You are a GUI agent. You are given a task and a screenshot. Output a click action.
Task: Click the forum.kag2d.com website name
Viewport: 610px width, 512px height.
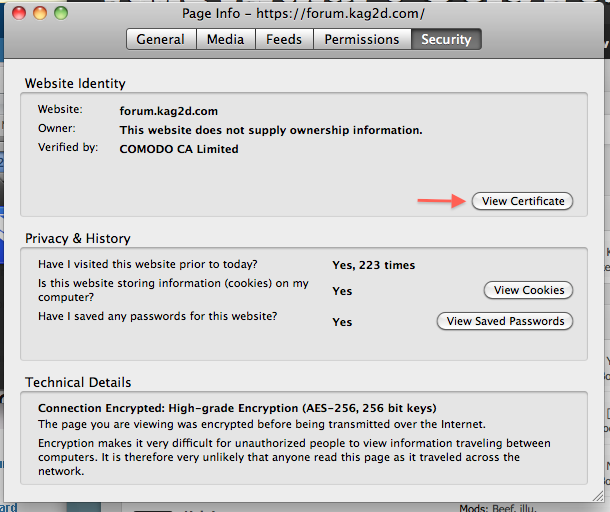click(167, 110)
